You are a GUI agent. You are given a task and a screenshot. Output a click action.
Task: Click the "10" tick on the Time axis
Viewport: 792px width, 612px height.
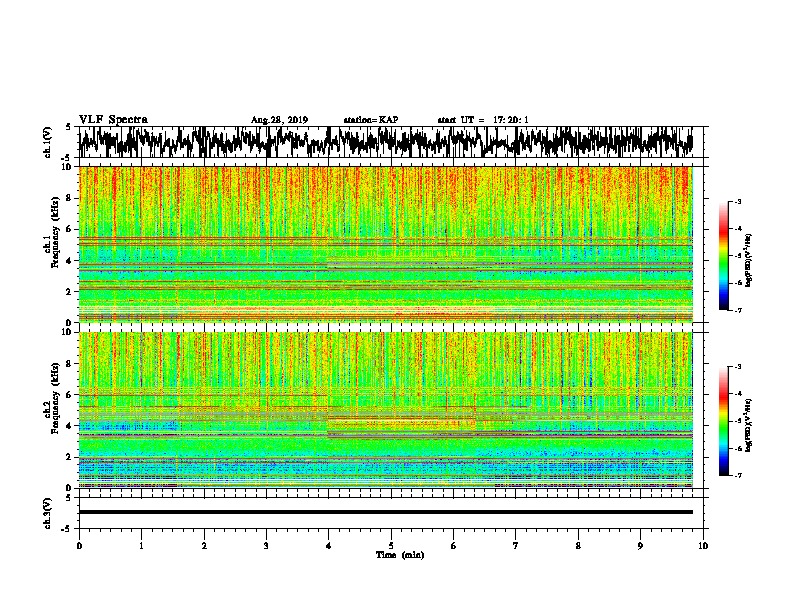pos(703,546)
